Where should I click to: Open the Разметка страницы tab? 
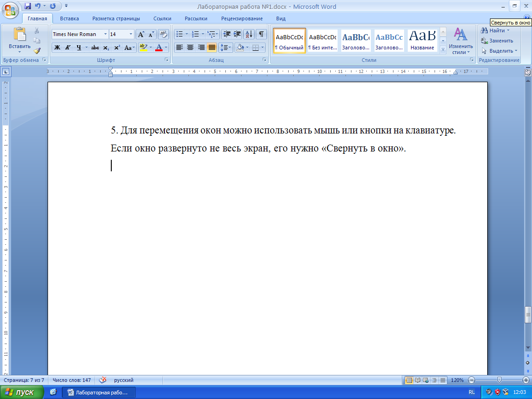tap(116, 18)
